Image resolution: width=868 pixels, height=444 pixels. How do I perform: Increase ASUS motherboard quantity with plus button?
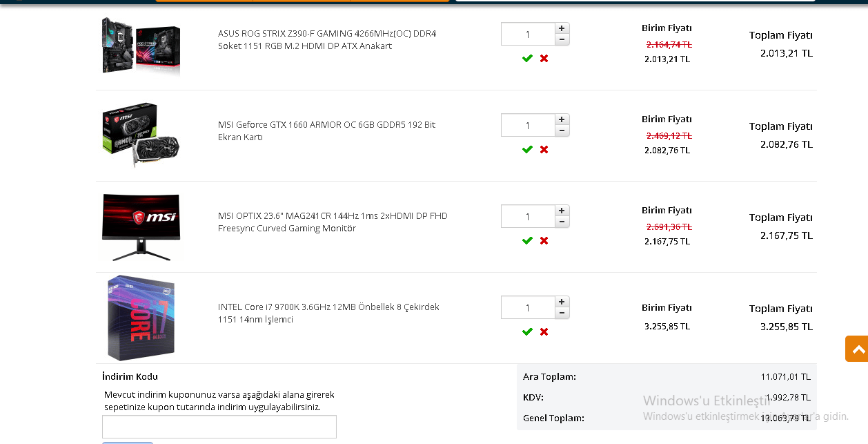pos(562,28)
